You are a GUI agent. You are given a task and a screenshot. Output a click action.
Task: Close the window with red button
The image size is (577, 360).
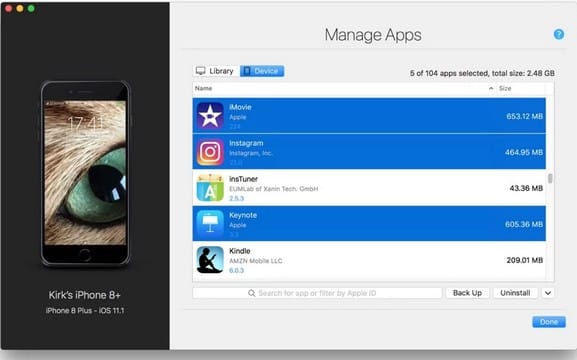pyautogui.click(x=8, y=8)
